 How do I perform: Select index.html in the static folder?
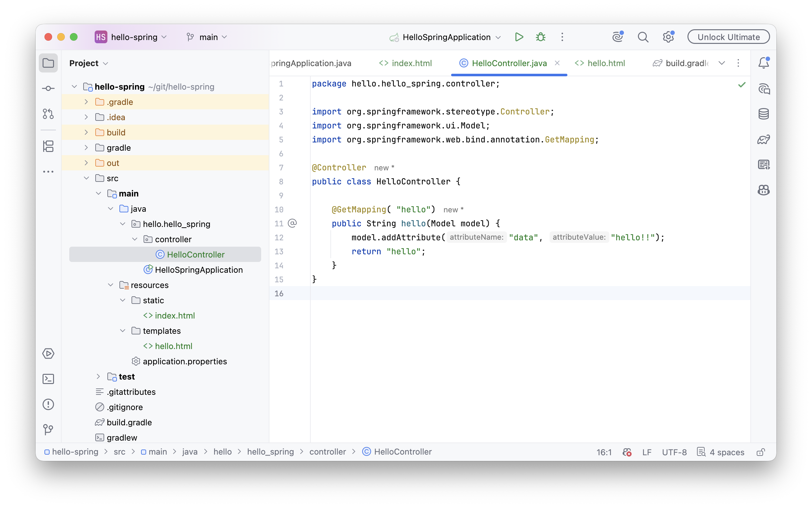(174, 315)
